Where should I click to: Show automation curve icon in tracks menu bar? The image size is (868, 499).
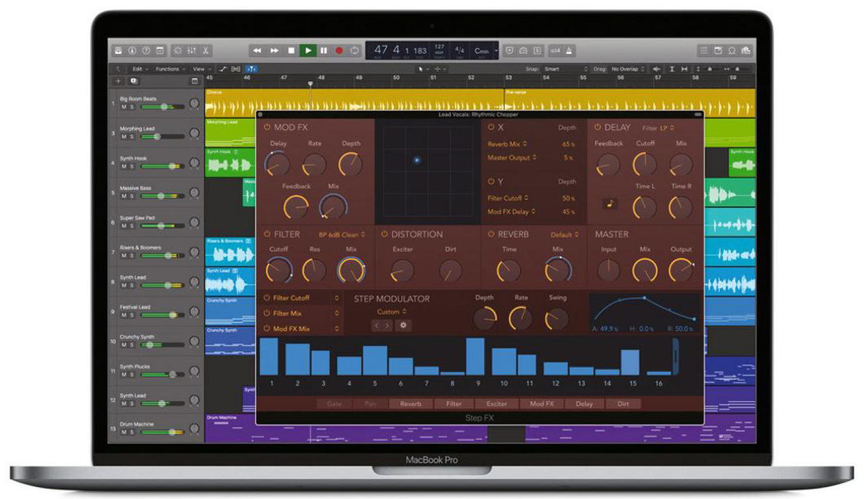[223, 69]
